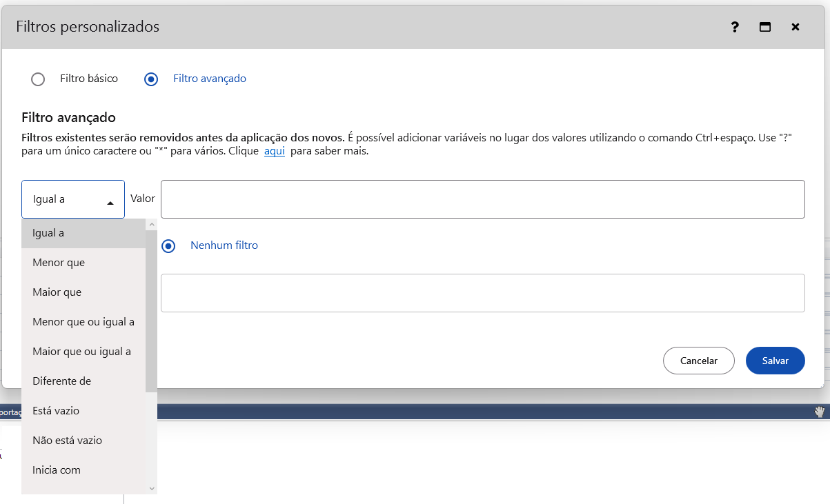Pick Menor que from the list
This screenshot has width=830, height=504.
[59, 263]
